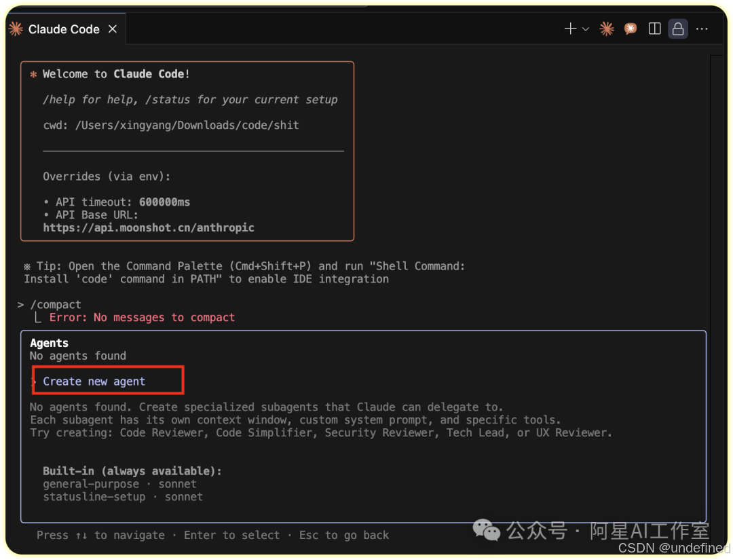Select the Built-in (always available) heading
The height and width of the screenshot is (560, 733).
[132, 470]
